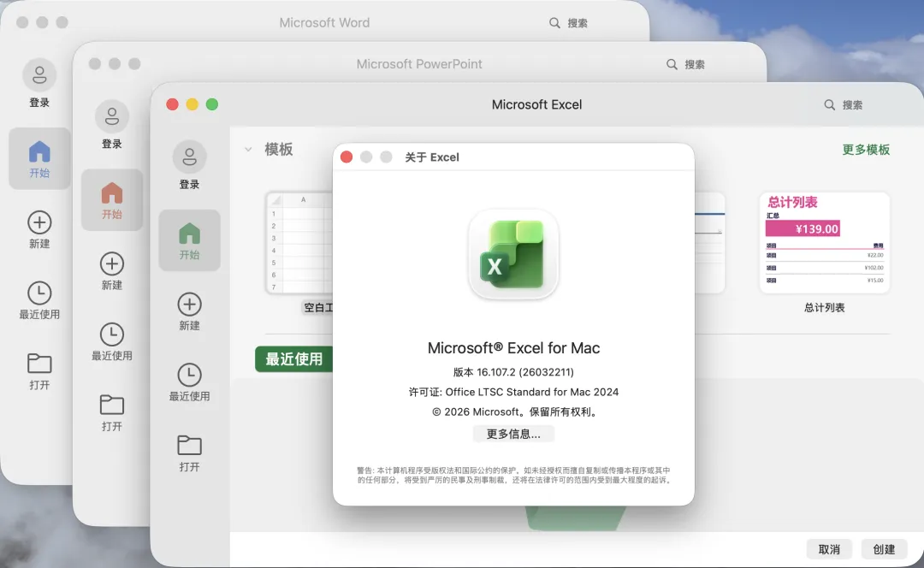The height and width of the screenshot is (568, 924).
Task: Choose the 总计列表 template thumbnail
Action: 825,242
